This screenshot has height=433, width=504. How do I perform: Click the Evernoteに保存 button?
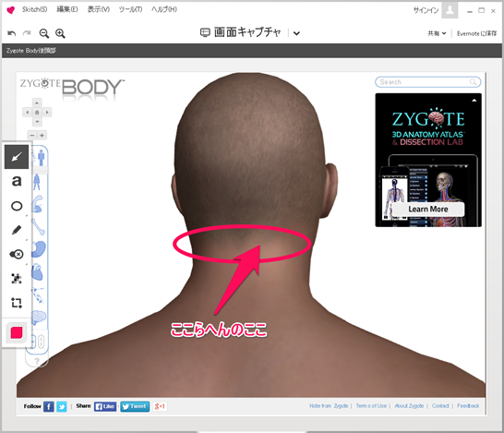click(x=476, y=33)
